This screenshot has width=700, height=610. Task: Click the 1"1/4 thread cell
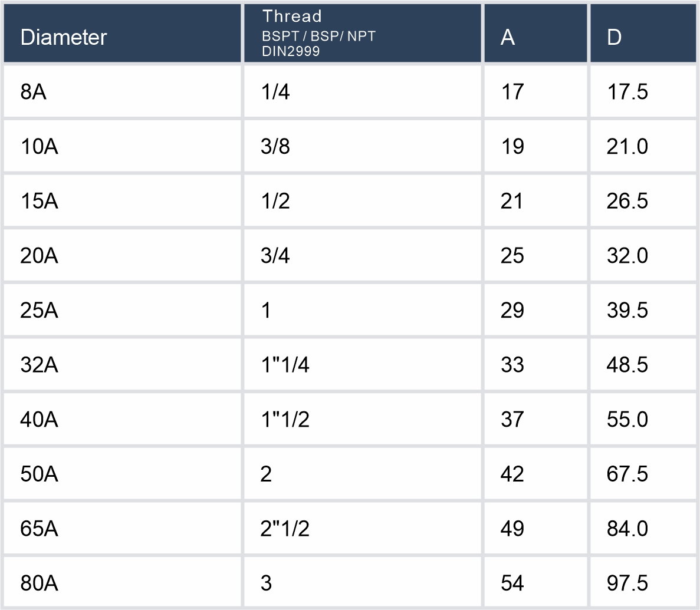285,365
